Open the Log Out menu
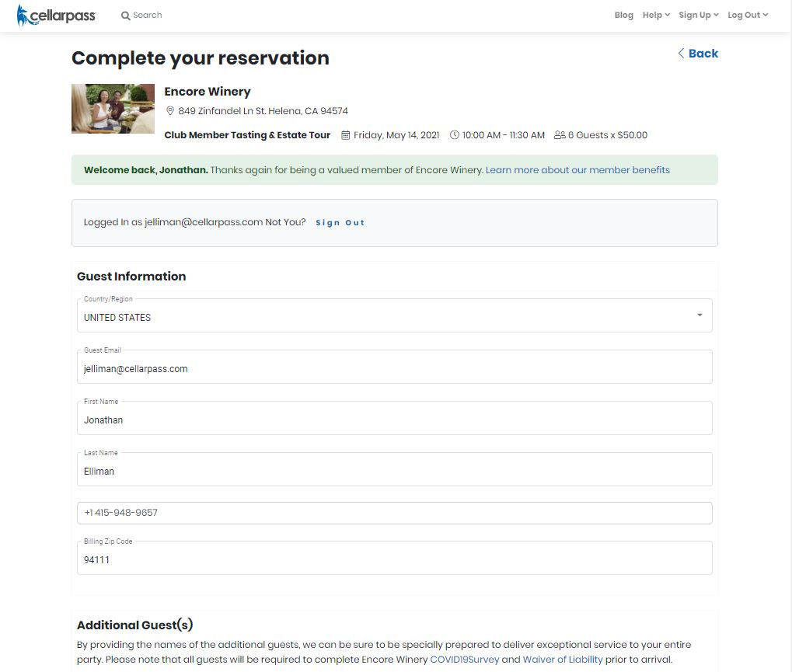 tap(747, 16)
